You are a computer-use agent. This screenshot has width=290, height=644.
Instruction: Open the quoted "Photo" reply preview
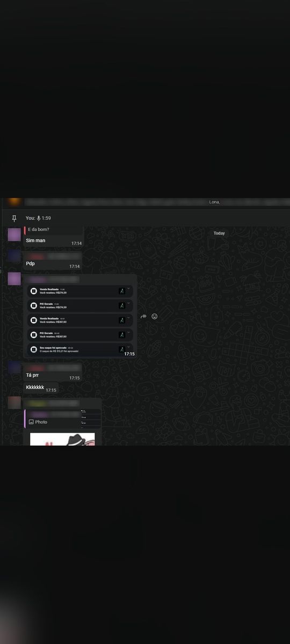point(63,419)
